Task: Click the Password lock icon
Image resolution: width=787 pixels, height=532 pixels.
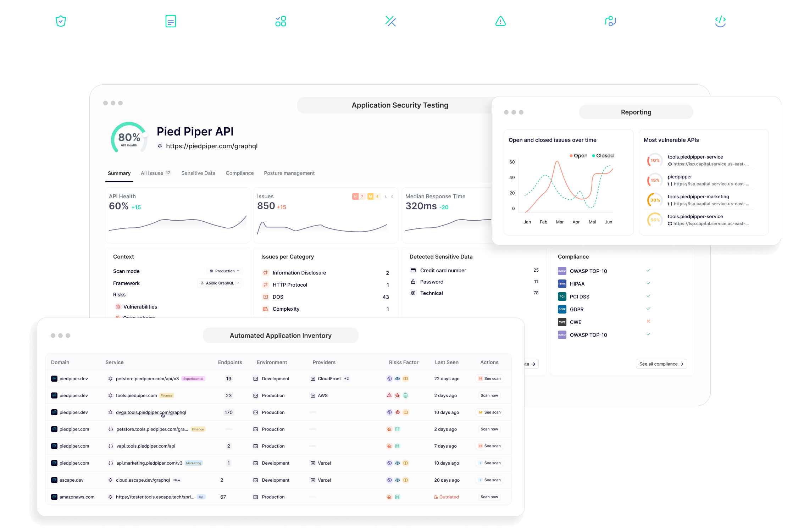Action: pos(413,282)
